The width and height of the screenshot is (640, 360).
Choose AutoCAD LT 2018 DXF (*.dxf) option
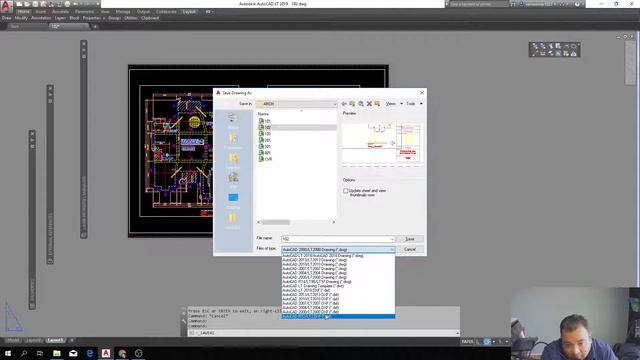338,290
